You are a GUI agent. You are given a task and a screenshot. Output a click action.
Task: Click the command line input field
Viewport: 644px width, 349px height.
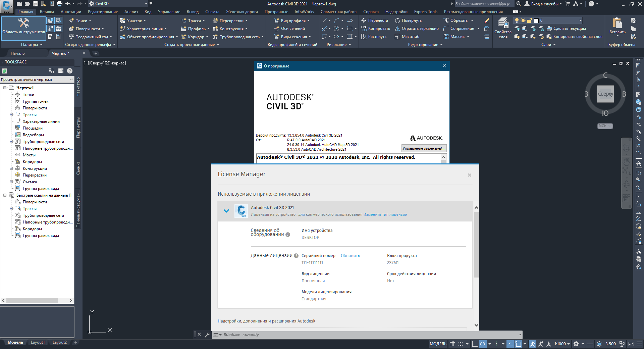click(x=369, y=335)
